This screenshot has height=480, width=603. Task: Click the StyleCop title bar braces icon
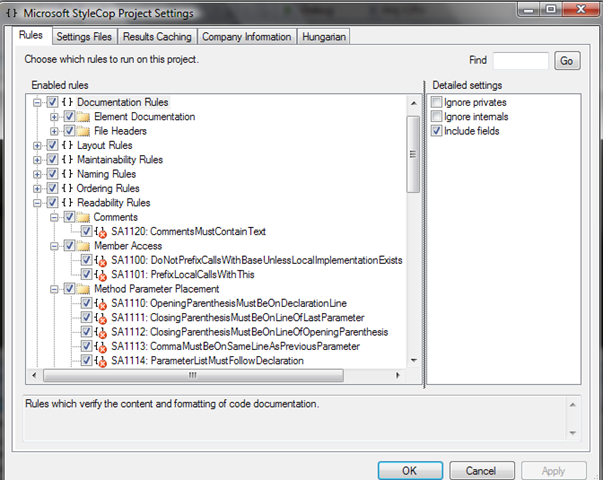12,13
